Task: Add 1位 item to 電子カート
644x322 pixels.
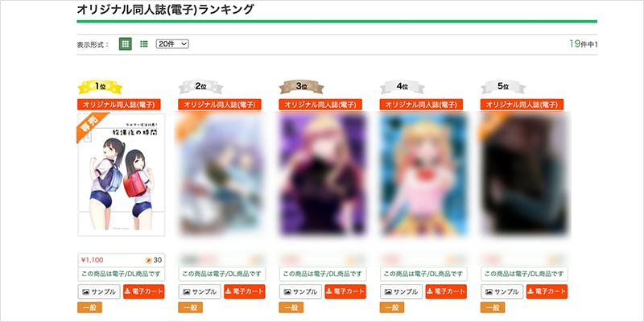Action: point(144,291)
